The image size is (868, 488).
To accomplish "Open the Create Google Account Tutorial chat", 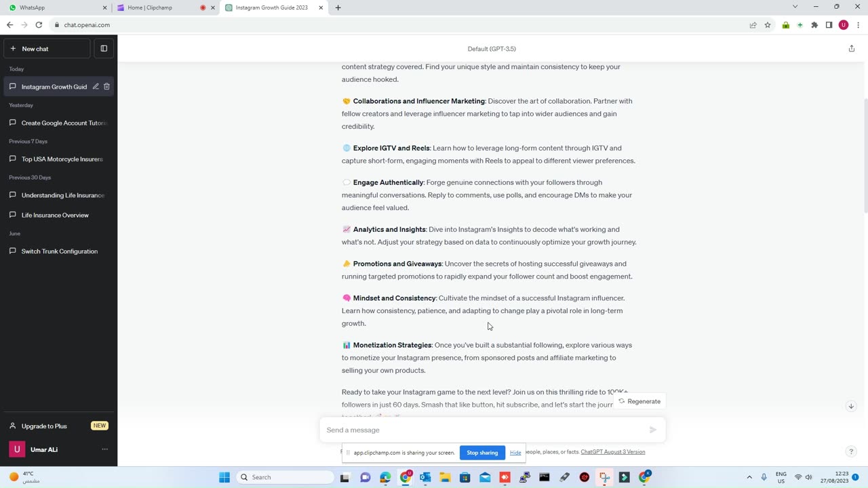I will pyautogui.click(x=58, y=123).
